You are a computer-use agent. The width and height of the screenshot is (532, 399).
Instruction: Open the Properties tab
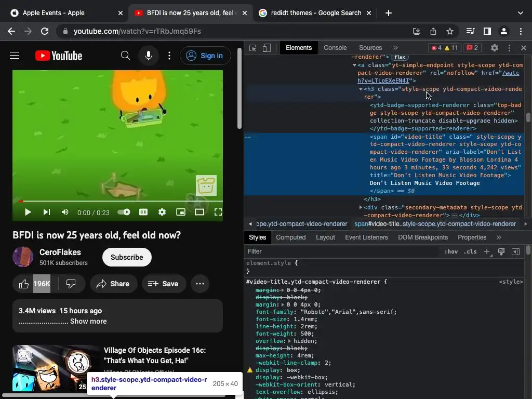(472, 237)
